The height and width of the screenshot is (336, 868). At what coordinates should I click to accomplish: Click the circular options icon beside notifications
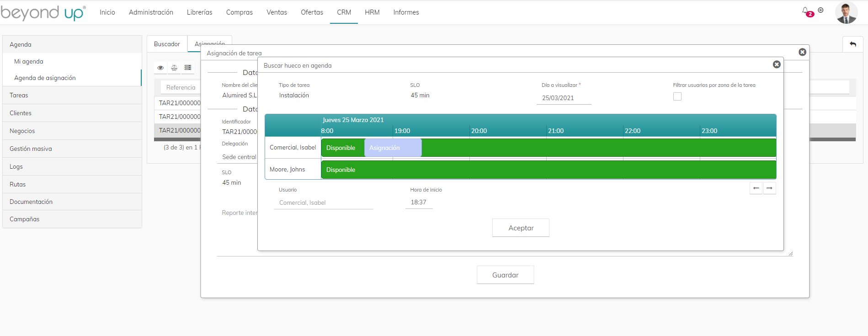pos(821,10)
